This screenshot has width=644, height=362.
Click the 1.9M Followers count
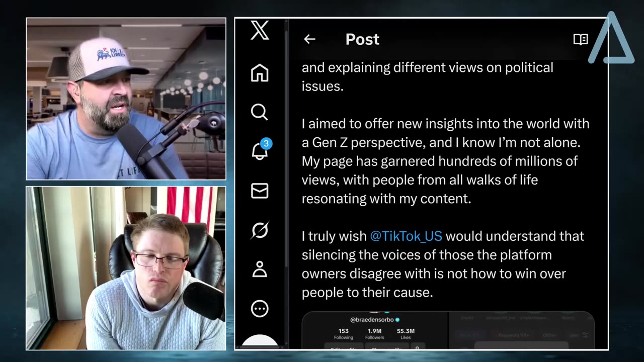(374, 334)
